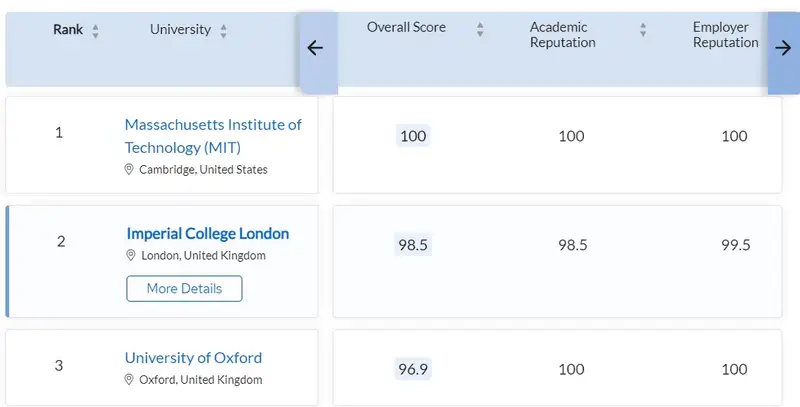Viewport: 800px width, 407px height.
Task: Sort by University using its sort arrows
Action: (x=223, y=31)
